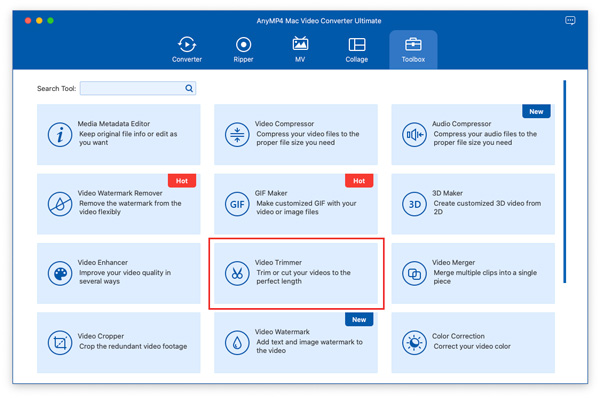Viewport: 600px width, 398px height.
Task: Open the Video Enhancer palette icon
Action: pos(60,273)
